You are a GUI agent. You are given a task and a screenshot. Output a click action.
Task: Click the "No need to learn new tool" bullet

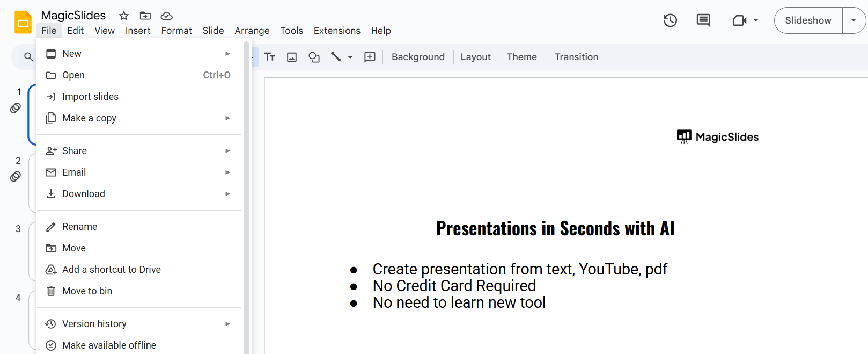[x=459, y=302]
